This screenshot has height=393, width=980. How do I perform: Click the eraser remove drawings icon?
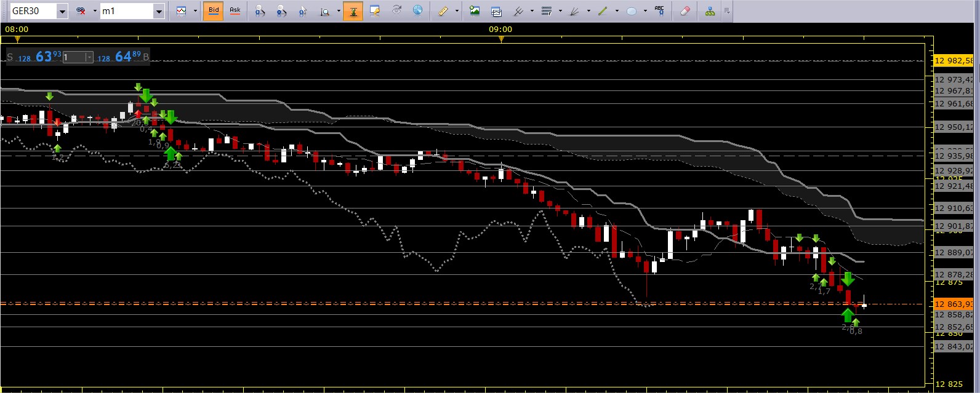click(685, 11)
